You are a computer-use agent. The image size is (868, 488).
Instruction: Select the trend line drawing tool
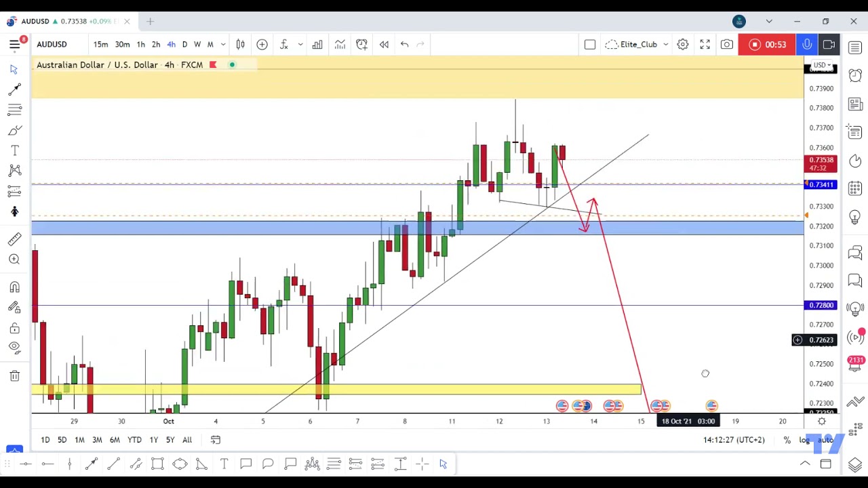[14, 89]
